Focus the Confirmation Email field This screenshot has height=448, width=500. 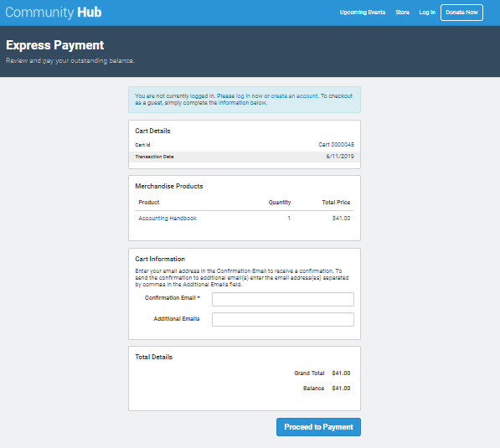[x=283, y=300]
